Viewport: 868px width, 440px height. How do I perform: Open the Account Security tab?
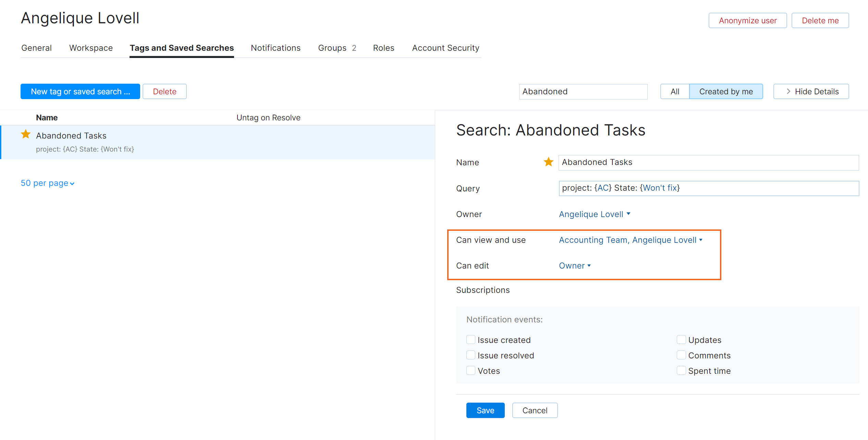(445, 48)
